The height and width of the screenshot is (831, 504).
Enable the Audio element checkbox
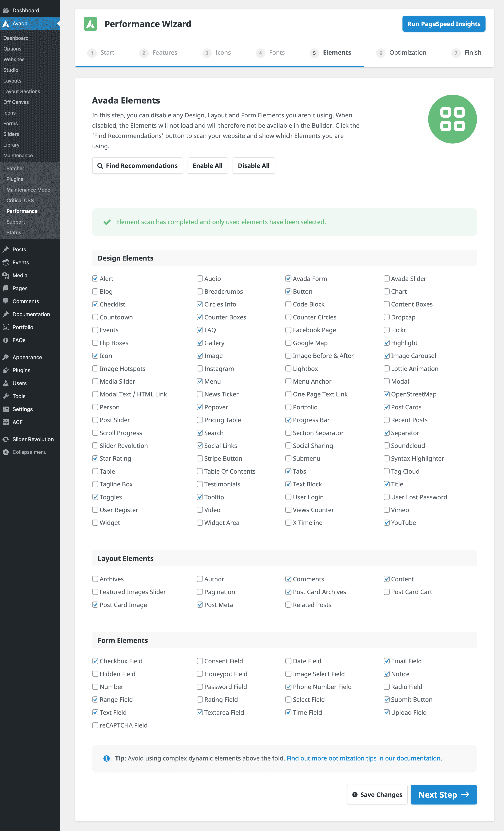pos(200,279)
